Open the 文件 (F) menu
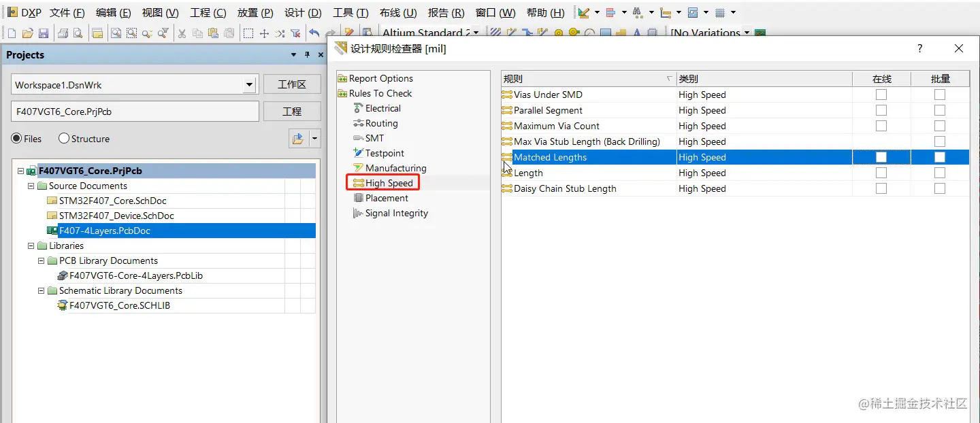Image resolution: width=980 pixels, height=423 pixels. pos(67,13)
